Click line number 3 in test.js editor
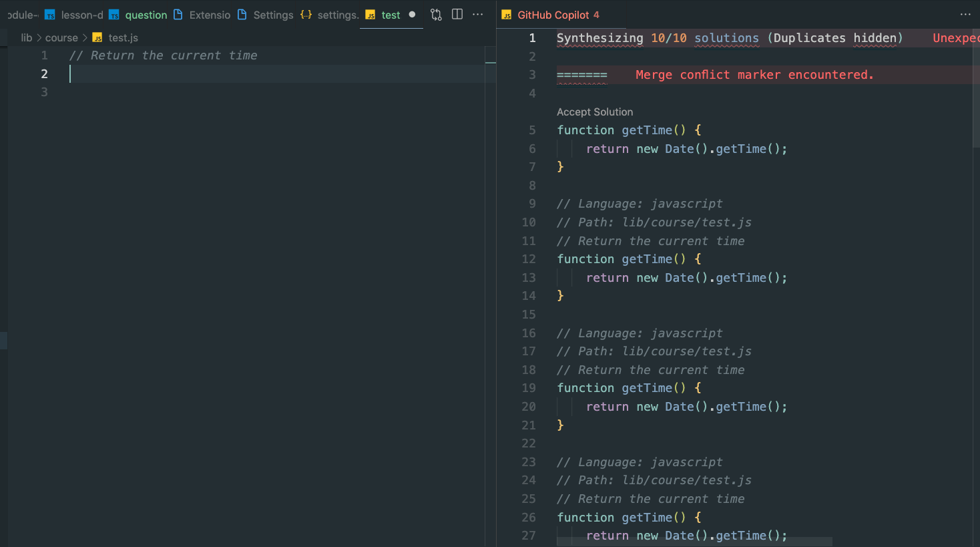This screenshot has width=980, height=547. [44, 92]
